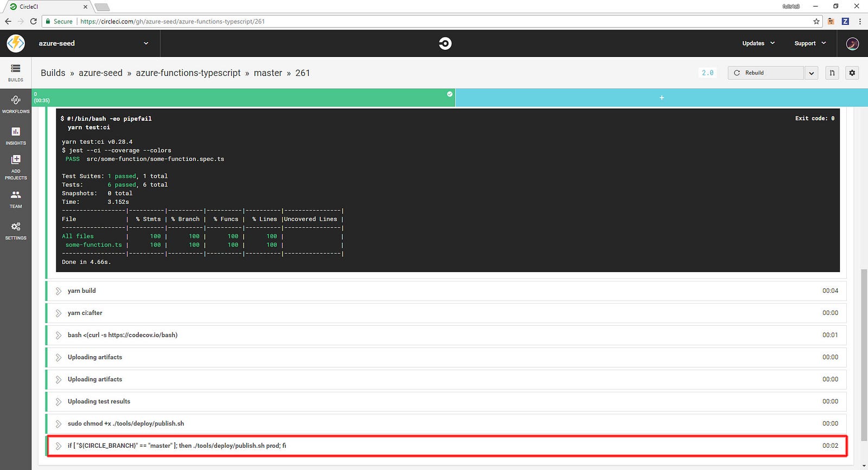Click the Rebuild button
The width and height of the screenshot is (868, 470).
coord(765,73)
